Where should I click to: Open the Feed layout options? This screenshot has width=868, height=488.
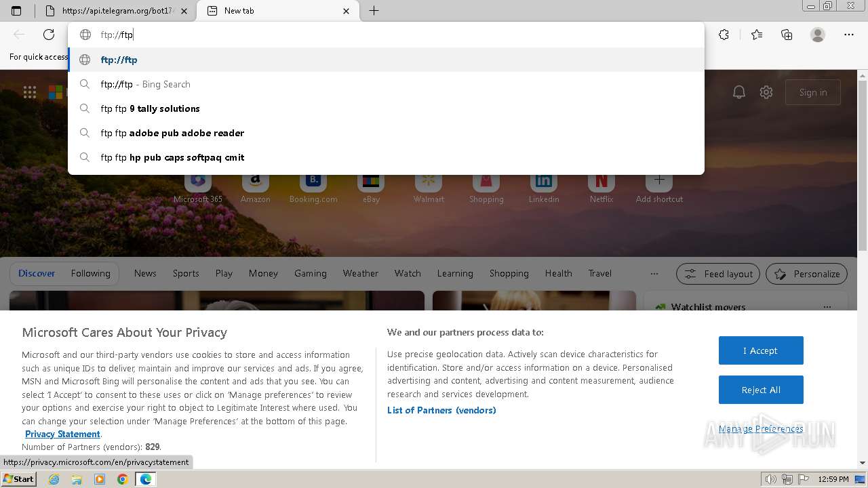point(718,274)
